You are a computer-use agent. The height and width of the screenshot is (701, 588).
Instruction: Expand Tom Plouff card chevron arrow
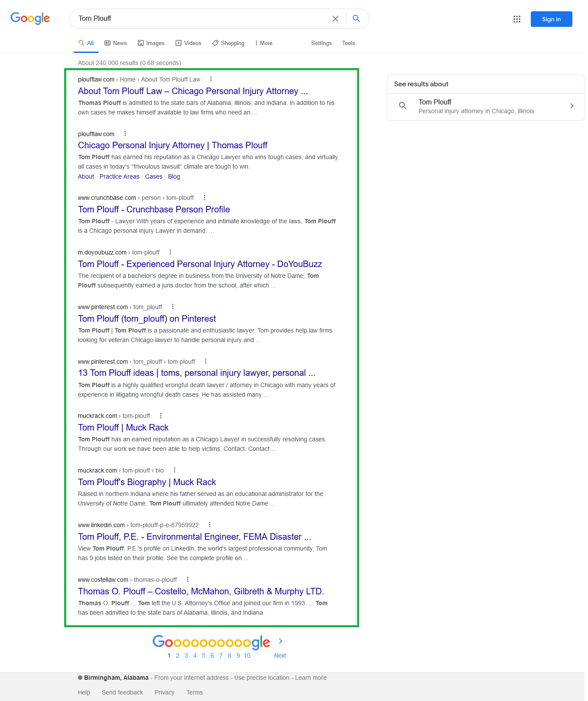(x=572, y=106)
